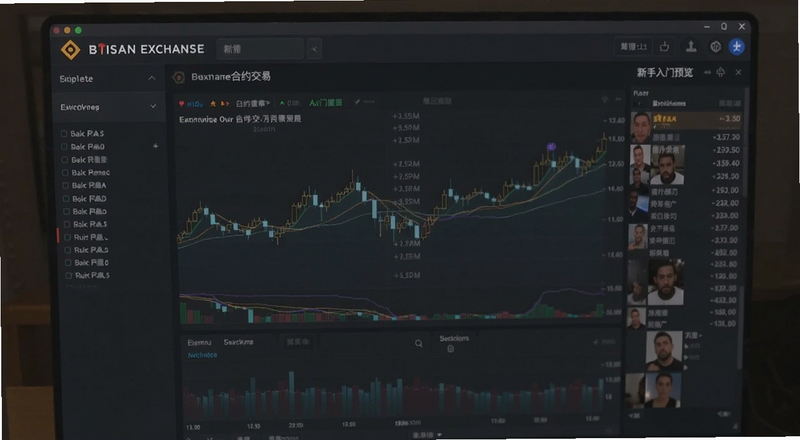Close the beginner guide side panel

738,72
